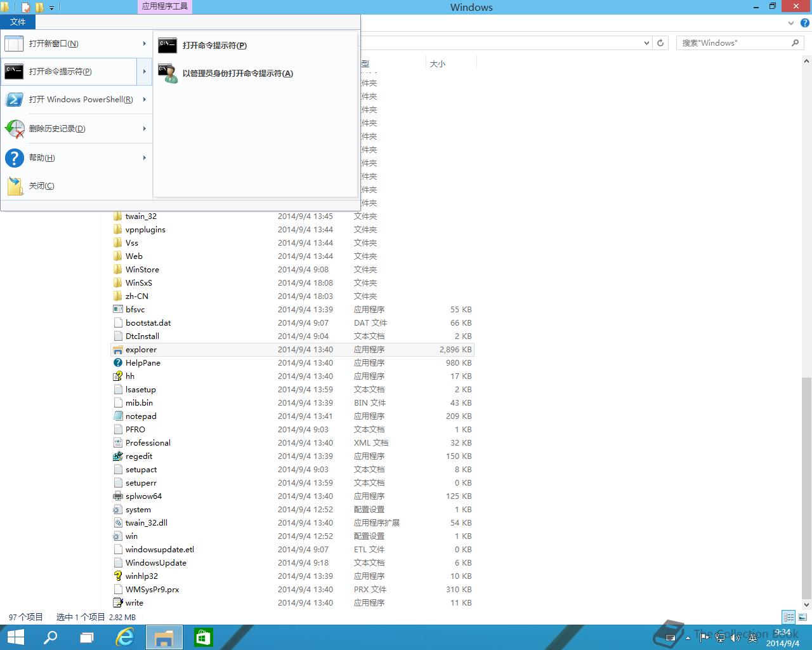Click the scroll up arrow of the file list
812x650 pixels.
coord(806,62)
